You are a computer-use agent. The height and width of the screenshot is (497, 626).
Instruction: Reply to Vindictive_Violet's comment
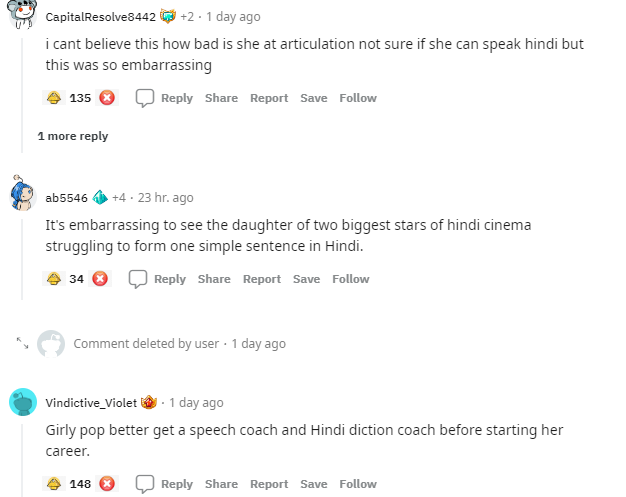tap(165, 484)
